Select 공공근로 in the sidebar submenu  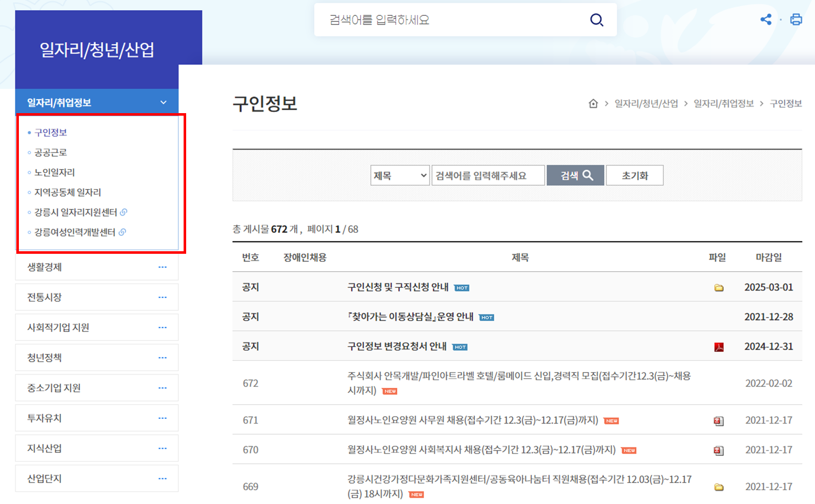[x=50, y=152]
